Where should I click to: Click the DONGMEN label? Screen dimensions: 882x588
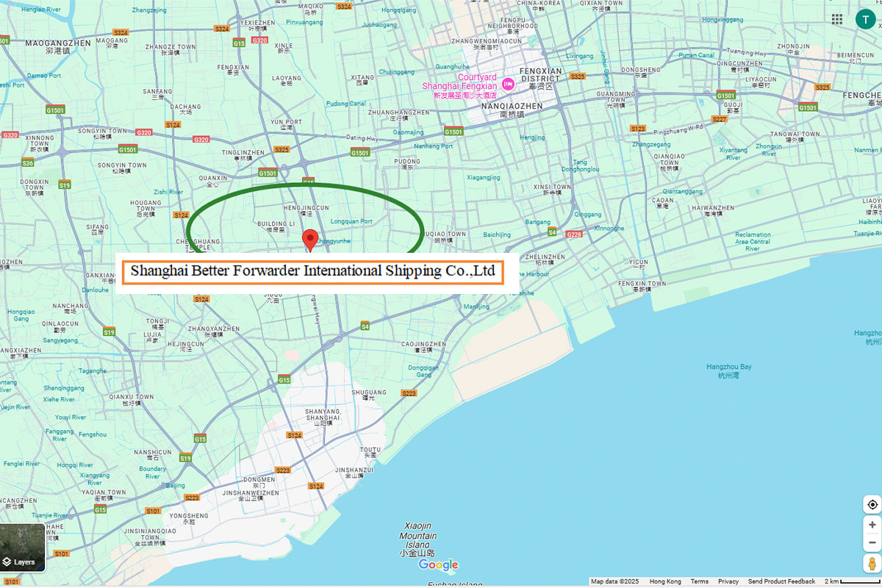click(259, 482)
